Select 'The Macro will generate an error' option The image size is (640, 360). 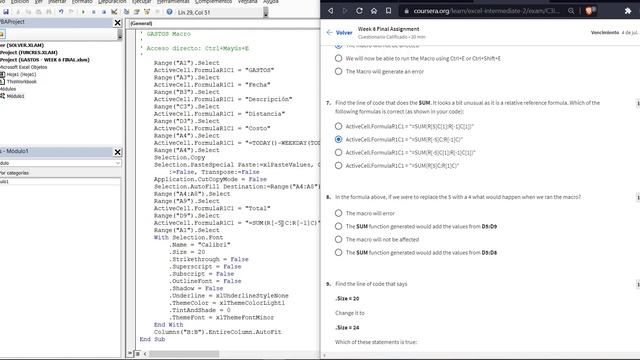338,71
